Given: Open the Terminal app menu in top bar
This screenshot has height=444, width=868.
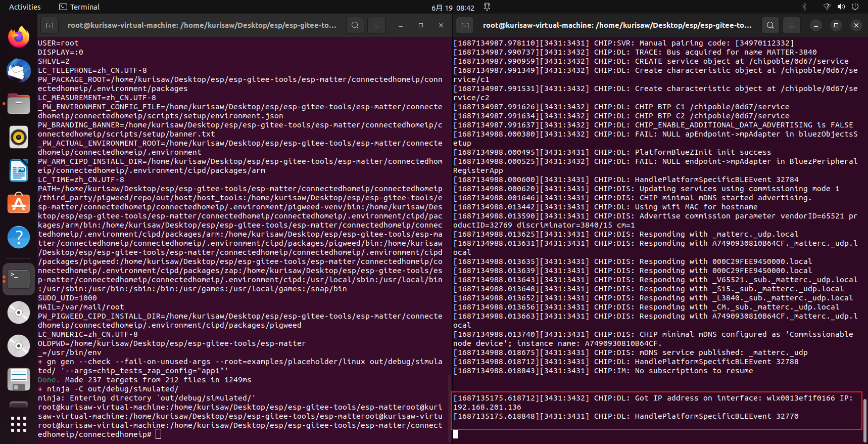Looking at the screenshot, I should tap(79, 7).
